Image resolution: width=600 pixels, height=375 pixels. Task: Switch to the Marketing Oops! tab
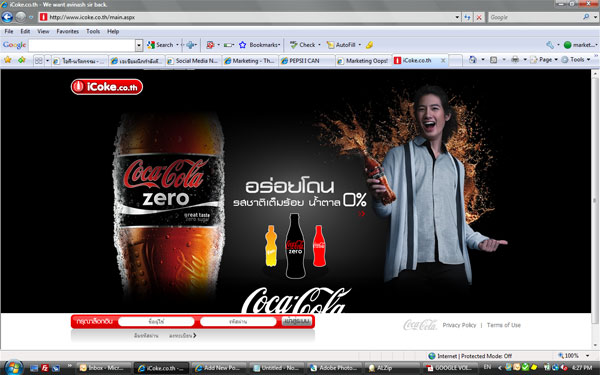pos(363,60)
